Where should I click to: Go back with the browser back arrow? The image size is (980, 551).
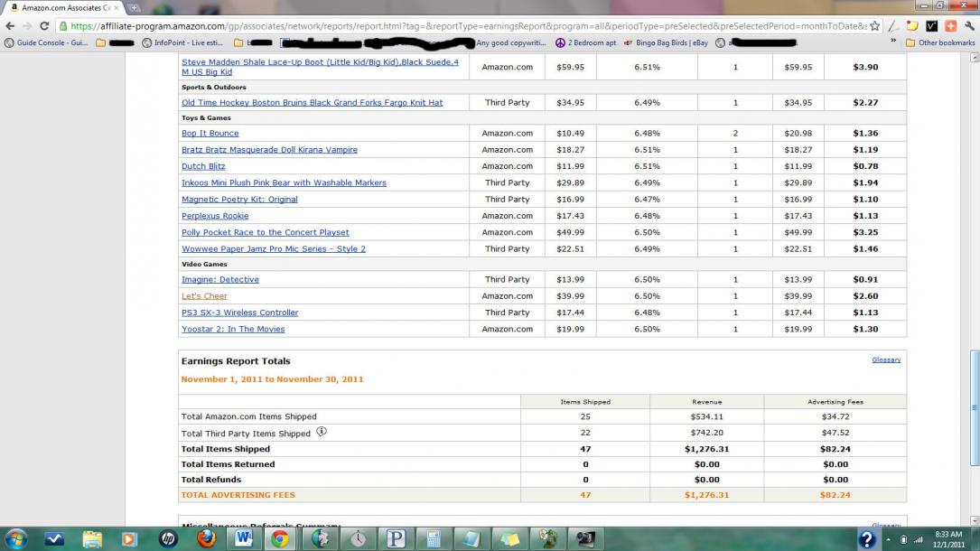click(x=10, y=26)
